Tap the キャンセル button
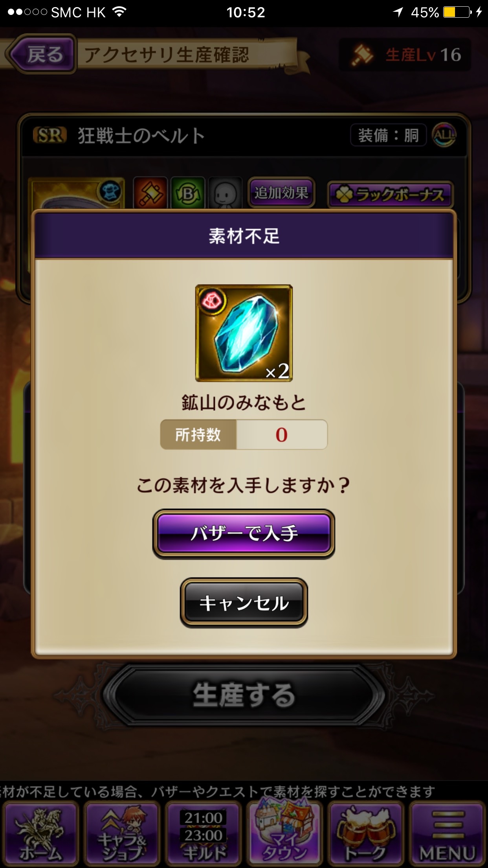Viewport: 488px width, 868px height. (x=244, y=602)
